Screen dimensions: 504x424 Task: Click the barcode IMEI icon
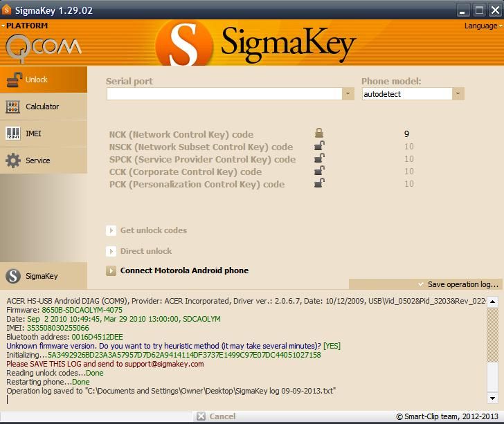pos(13,133)
